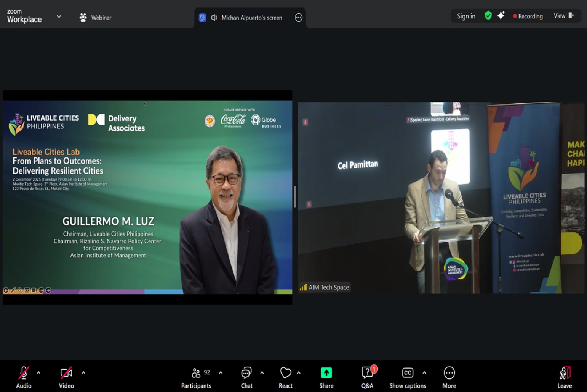Expand audio options arrow next to Audio

(38, 373)
